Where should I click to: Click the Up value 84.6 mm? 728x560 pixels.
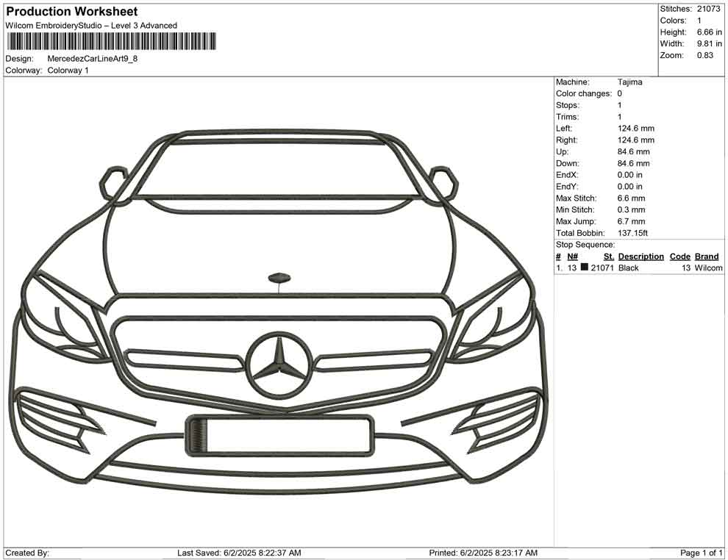(x=634, y=151)
